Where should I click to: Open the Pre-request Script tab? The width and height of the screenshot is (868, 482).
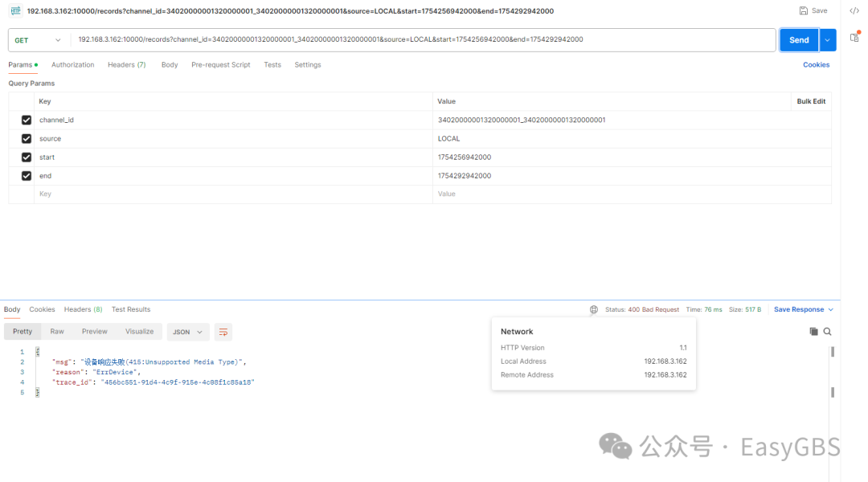point(221,65)
